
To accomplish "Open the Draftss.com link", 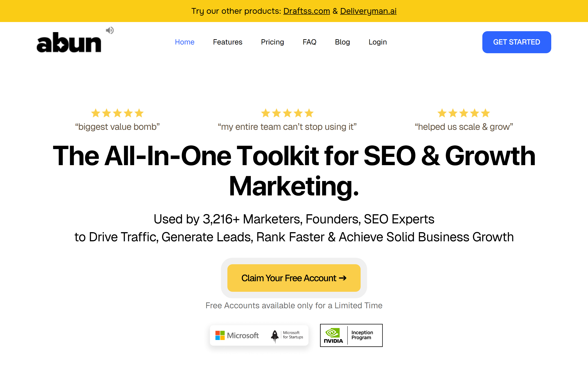I will (307, 11).
